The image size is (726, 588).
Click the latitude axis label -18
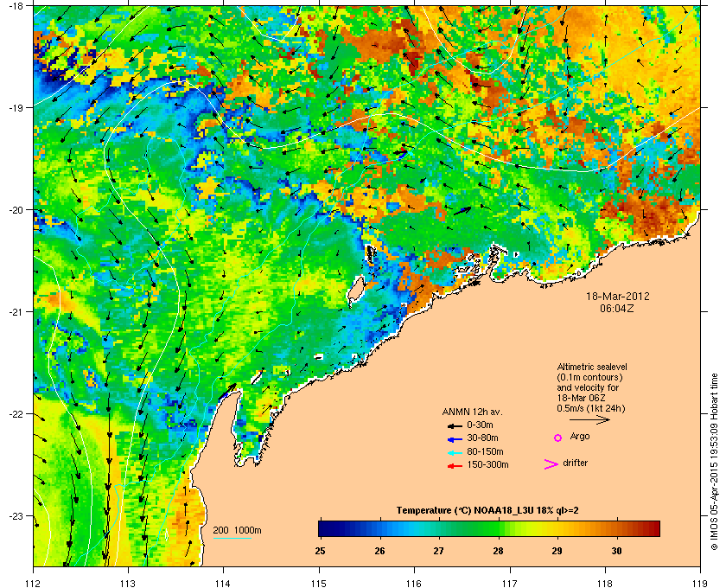(x=16, y=6)
